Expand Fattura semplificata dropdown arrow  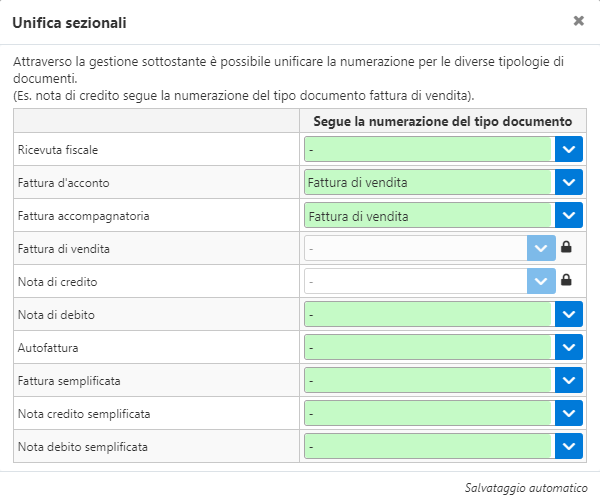tap(569, 380)
